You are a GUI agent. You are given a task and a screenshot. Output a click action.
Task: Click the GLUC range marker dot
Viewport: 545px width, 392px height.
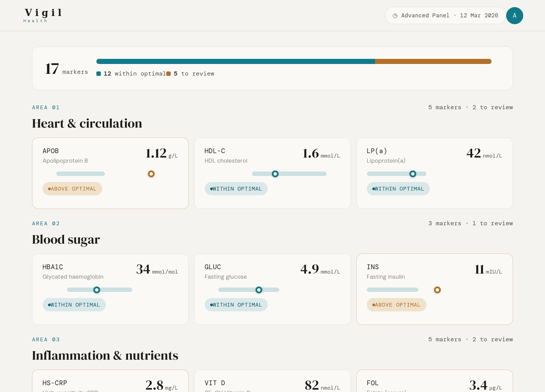pos(259,290)
